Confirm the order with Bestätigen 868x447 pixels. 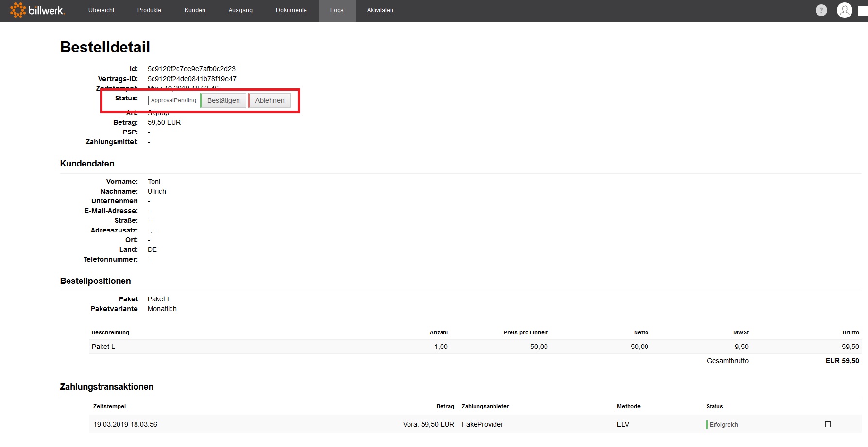click(x=223, y=100)
